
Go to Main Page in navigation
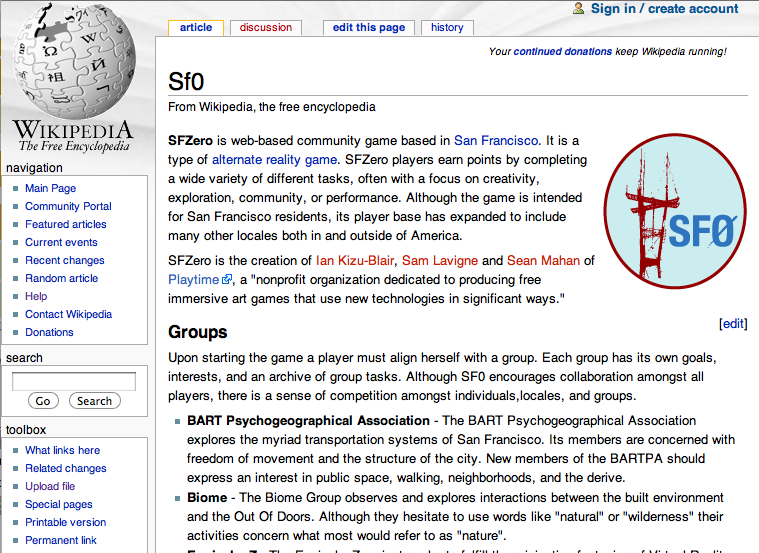50,188
